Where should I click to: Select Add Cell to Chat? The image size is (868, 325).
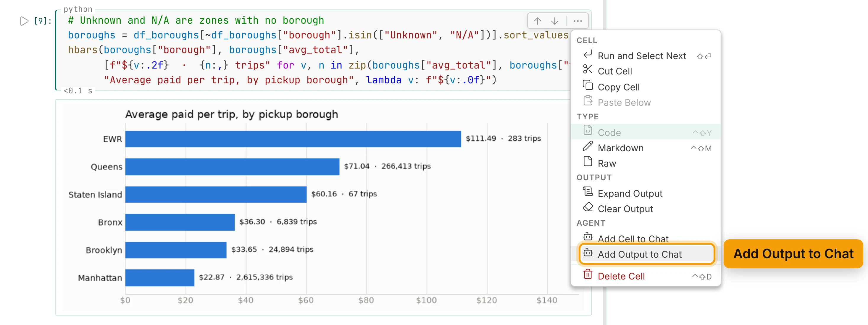646,238
